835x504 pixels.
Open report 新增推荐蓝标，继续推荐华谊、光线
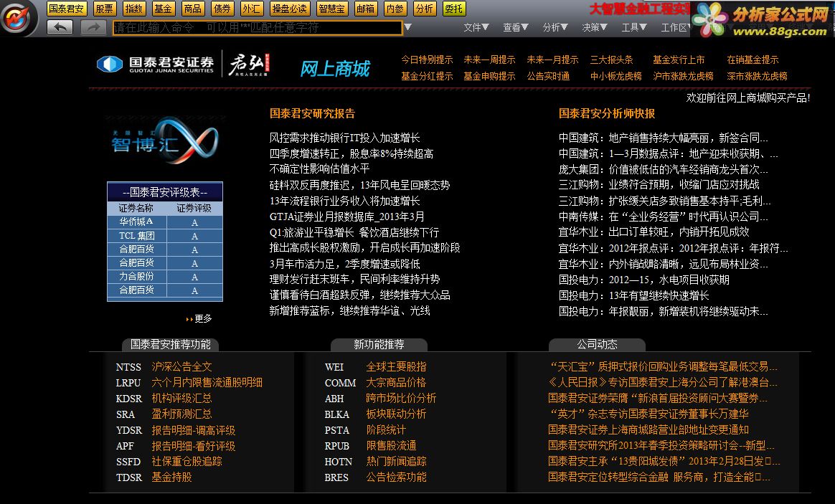[x=349, y=311]
